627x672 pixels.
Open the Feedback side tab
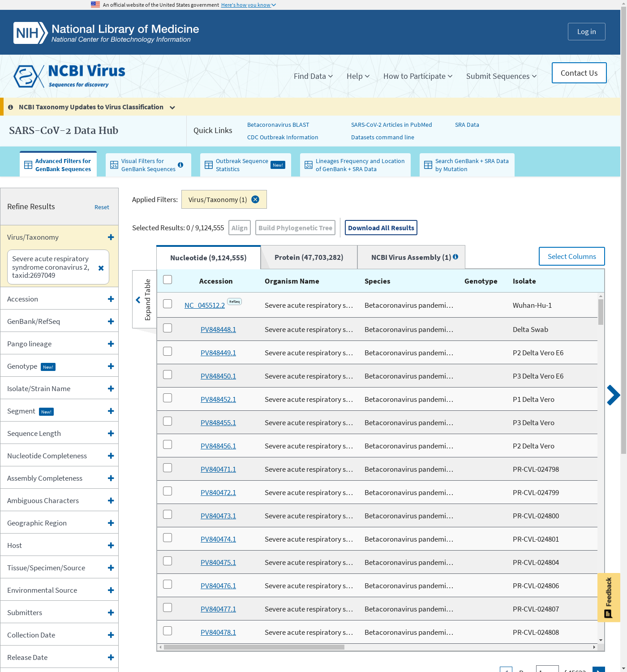tap(609, 597)
